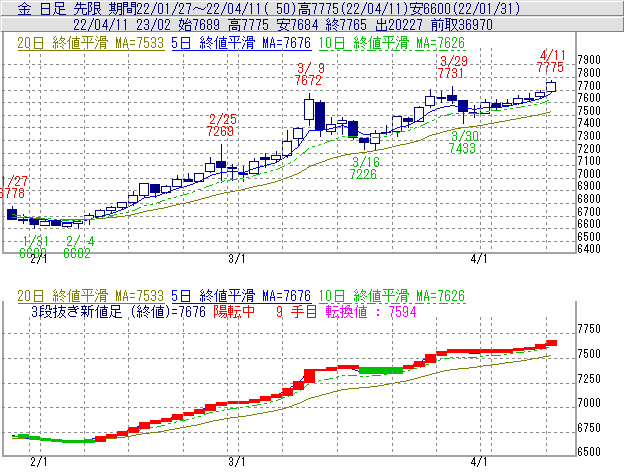Click the 6900 price axis label
Image resolution: width=624 pixels, height=475 pixels.
click(589, 186)
